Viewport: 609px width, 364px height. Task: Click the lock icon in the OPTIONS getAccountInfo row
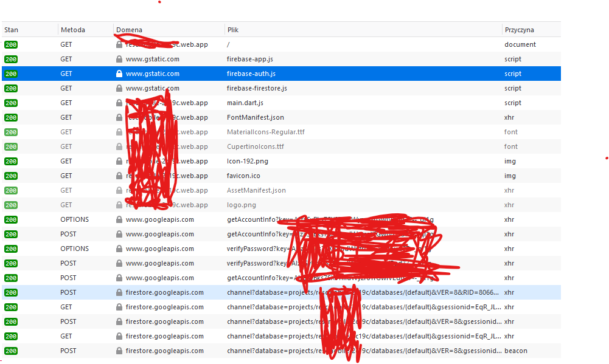(119, 219)
